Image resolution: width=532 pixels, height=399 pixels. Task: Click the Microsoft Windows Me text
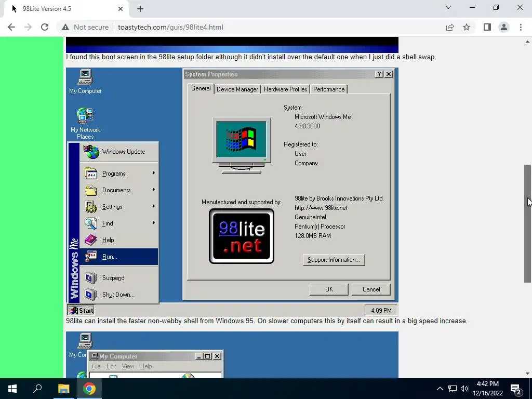[x=323, y=117]
